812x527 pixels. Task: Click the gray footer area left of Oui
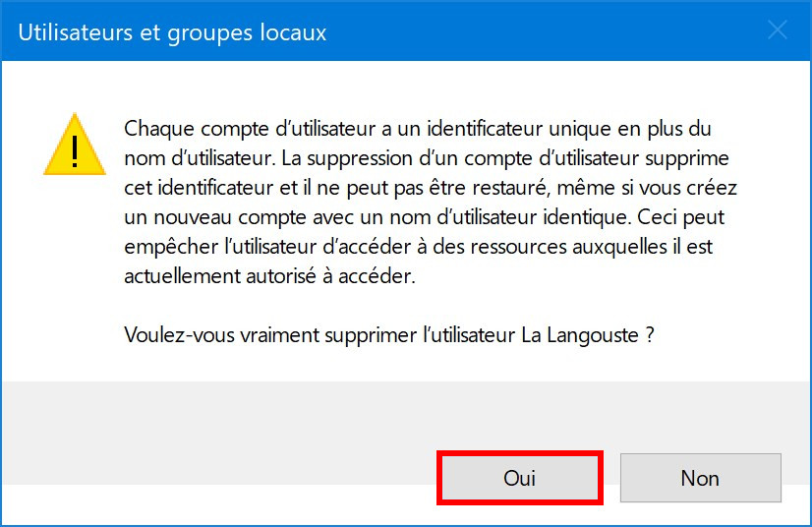(x=217, y=433)
